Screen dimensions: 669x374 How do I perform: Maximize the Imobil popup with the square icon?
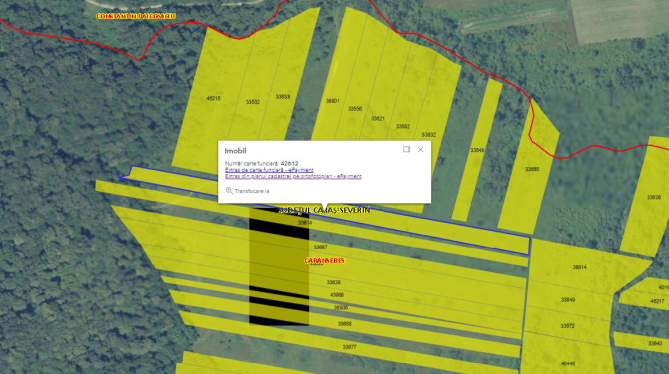coord(406,149)
